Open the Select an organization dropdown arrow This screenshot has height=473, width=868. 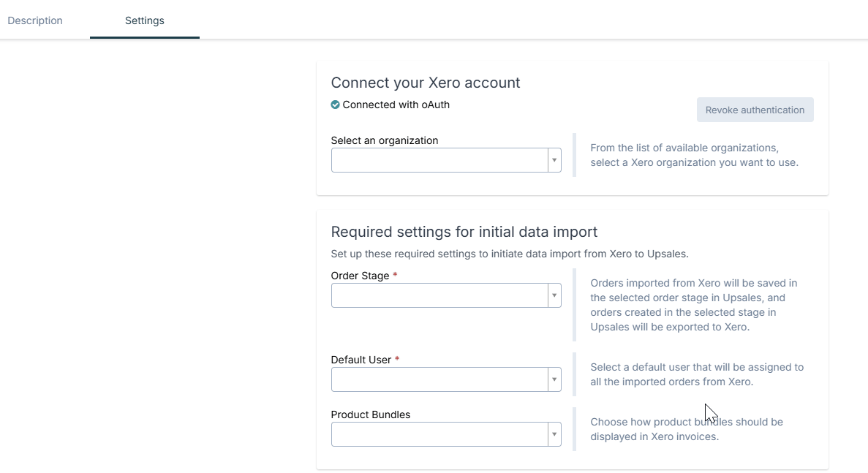click(554, 160)
